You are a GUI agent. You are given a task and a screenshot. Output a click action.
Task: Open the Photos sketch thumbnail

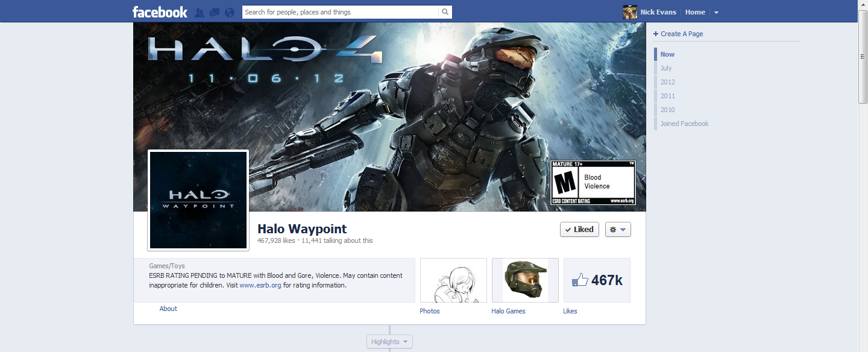[453, 280]
